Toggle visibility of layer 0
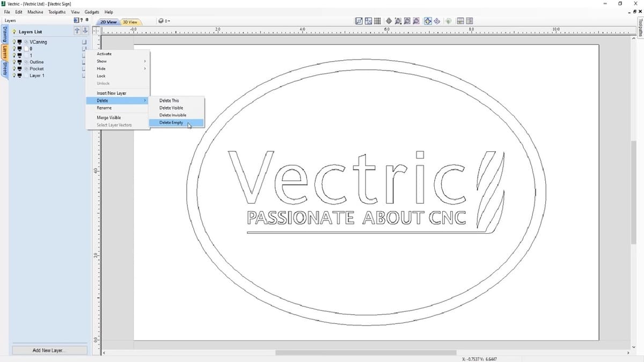The image size is (644, 362). coord(14,49)
